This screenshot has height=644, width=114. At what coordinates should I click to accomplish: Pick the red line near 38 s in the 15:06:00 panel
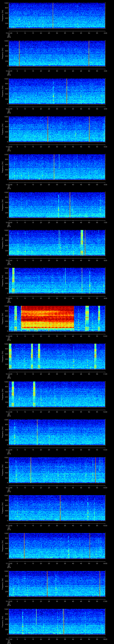pyautogui.click(x=70, y=205)
